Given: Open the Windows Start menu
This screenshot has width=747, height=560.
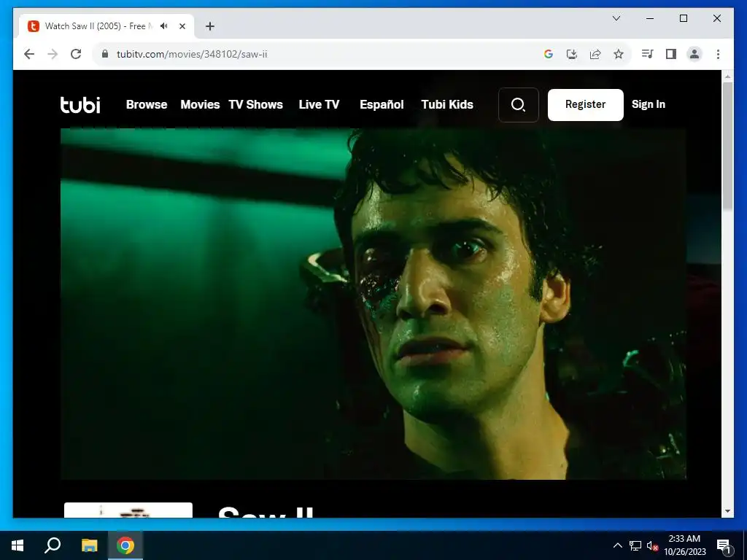Looking at the screenshot, I should click(18, 545).
